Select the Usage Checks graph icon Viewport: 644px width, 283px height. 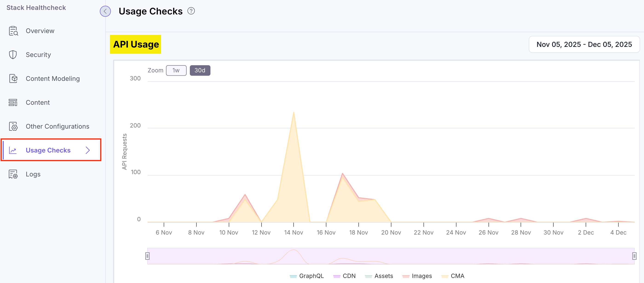tap(13, 150)
